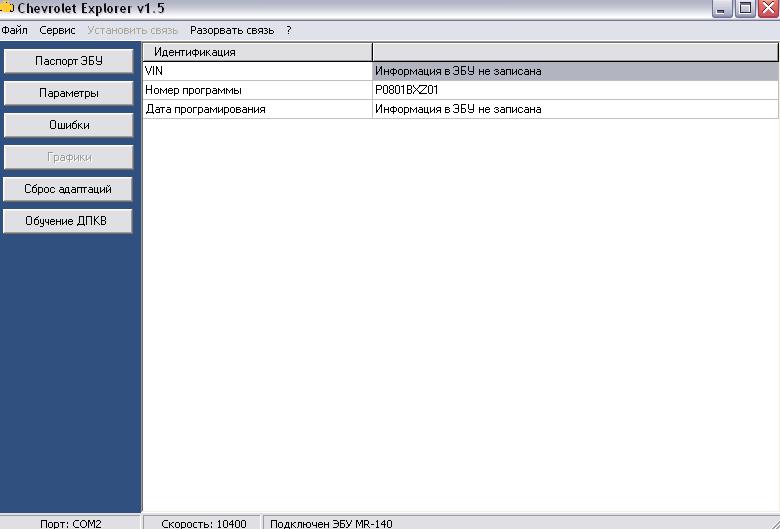Open the Файл menu
Image resolution: width=780 pixels, height=529 pixels.
coord(14,30)
